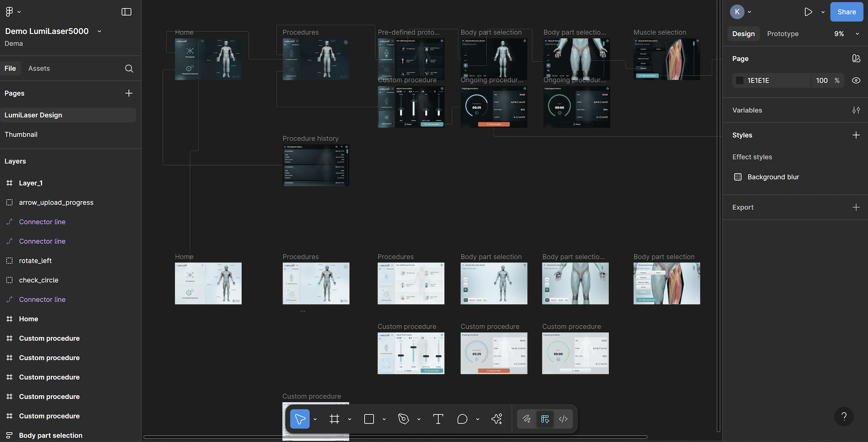Open Comment tool options chevron
The image size is (868, 442).
tap(478, 419)
